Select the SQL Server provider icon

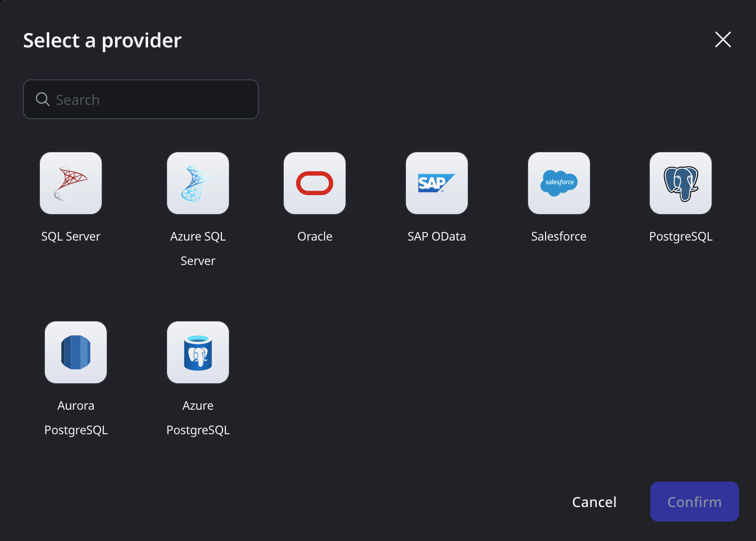(71, 183)
